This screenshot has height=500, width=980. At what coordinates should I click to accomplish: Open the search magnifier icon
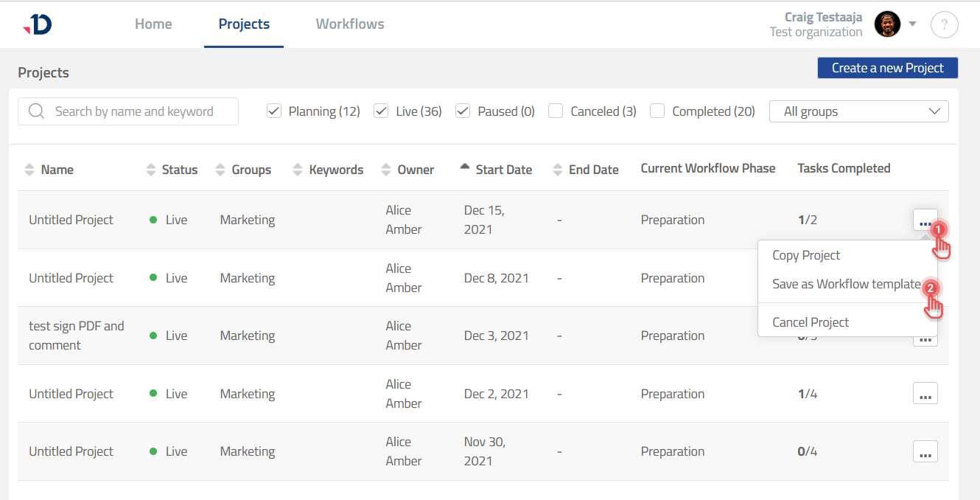(36, 111)
